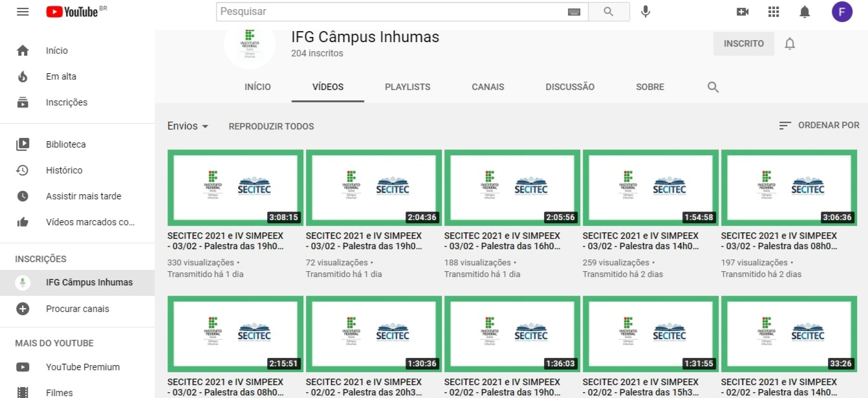
Task: Switch to the PLAYLISTS tab
Action: [x=407, y=87]
